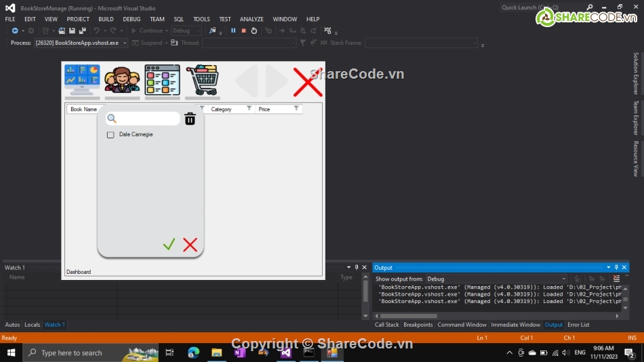Open the Dashboard monitor charts icon
This screenshot has height=362, width=644.
pyautogui.click(x=82, y=80)
